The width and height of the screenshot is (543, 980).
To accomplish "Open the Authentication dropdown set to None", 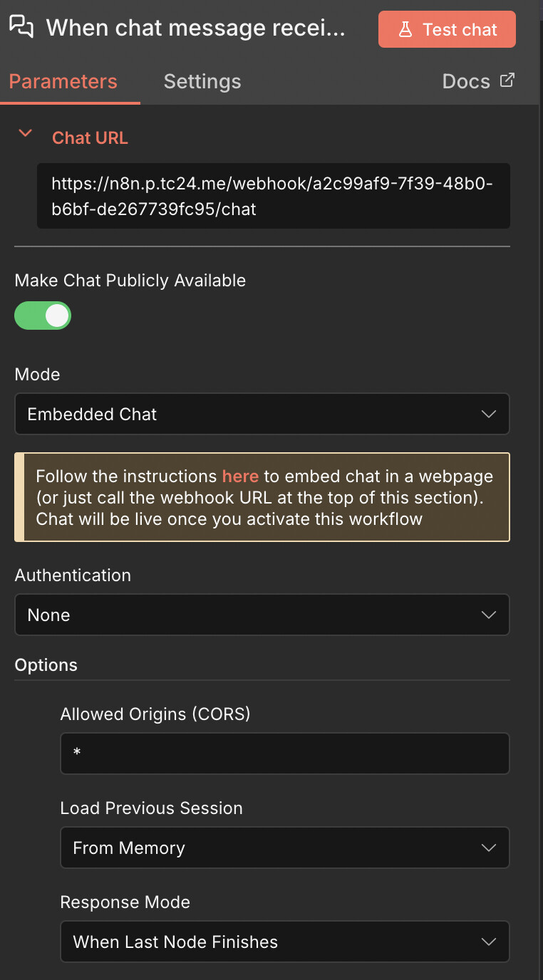I will [x=262, y=615].
